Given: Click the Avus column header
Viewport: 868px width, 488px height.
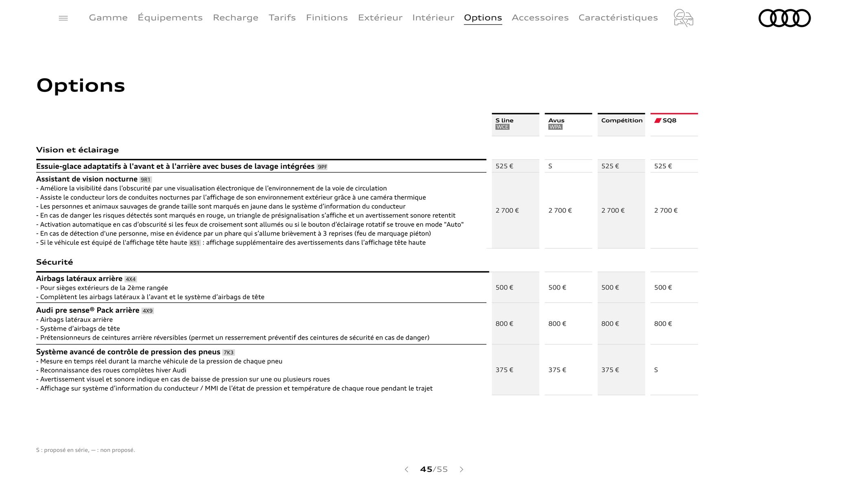Looking at the screenshot, I should (x=568, y=124).
